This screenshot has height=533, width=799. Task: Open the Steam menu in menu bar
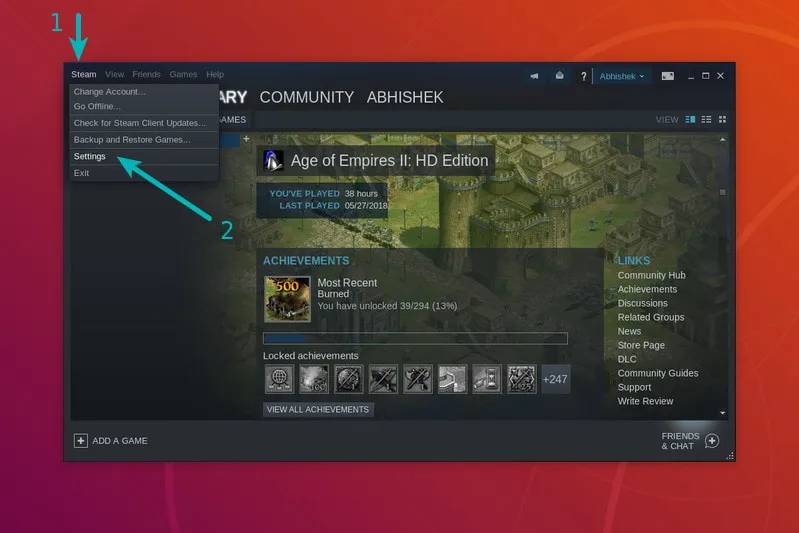tap(84, 74)
